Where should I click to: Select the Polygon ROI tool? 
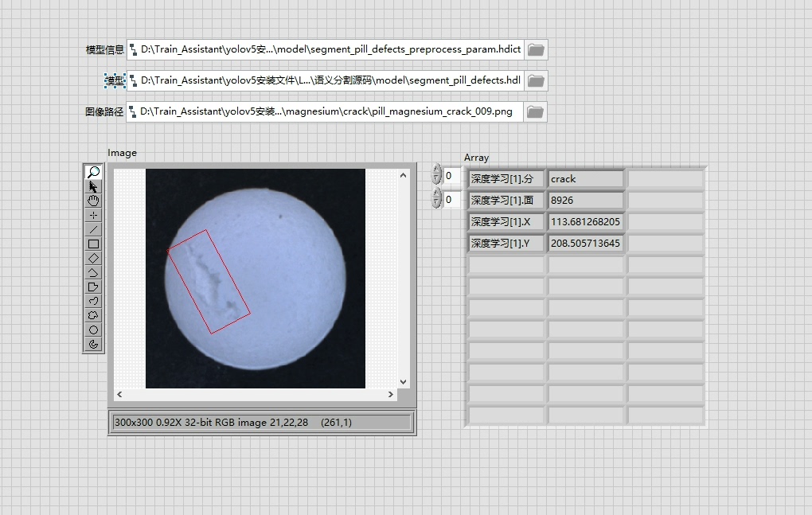click(93, 287)
